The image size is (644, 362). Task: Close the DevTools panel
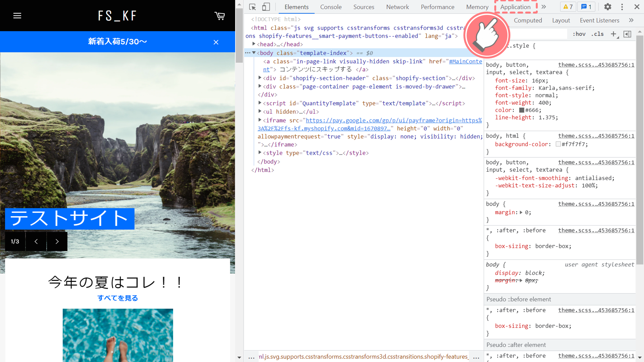637,7
